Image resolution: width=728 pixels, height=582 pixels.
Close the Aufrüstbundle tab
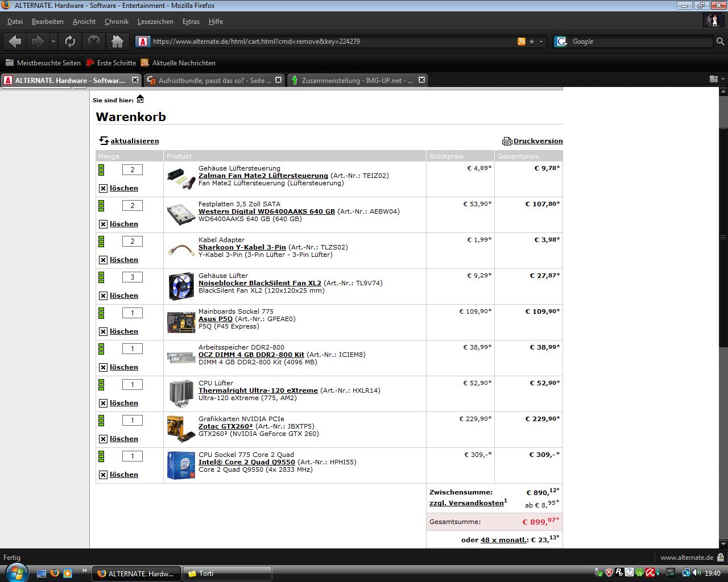[278, 80]
